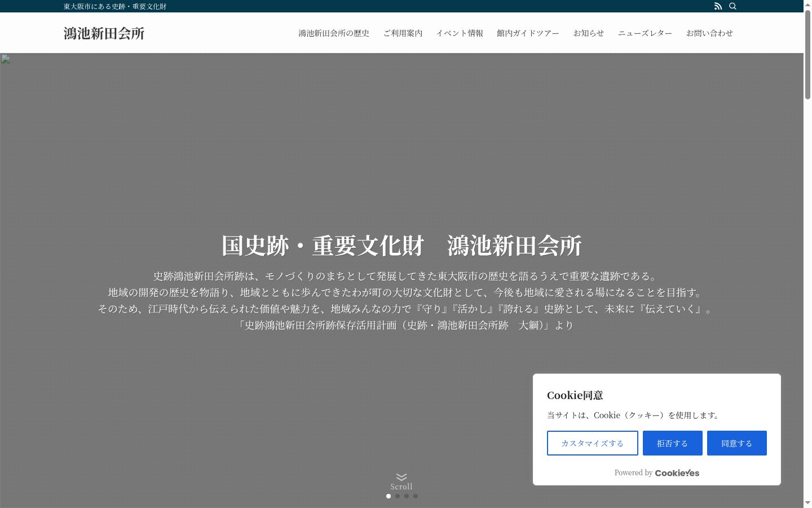Open お知らせ menu item

tap(589, 33)
